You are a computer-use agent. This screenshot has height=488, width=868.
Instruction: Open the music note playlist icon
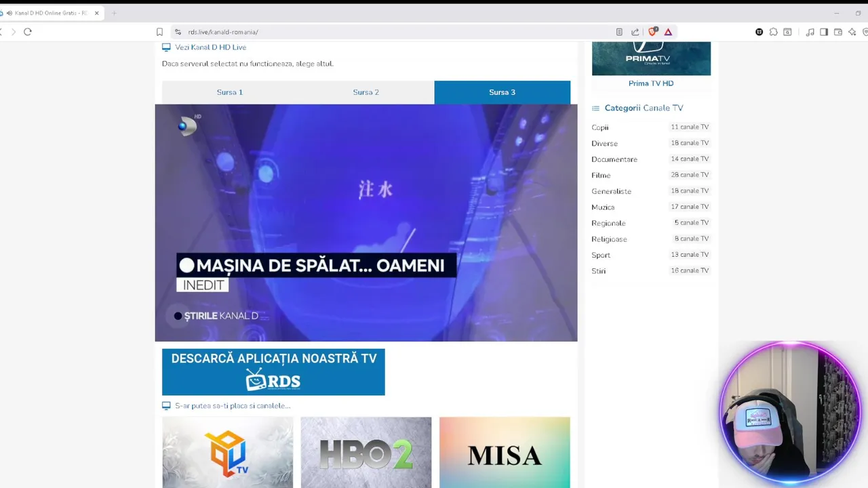(x=810, y=32)
